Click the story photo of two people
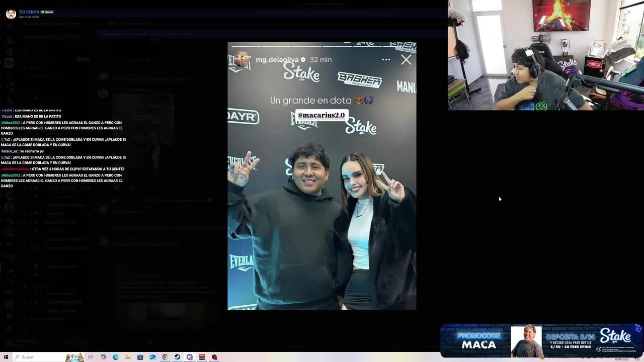Image resolution: width=644 pixels, height=362 pixels. tap(322, 176)
